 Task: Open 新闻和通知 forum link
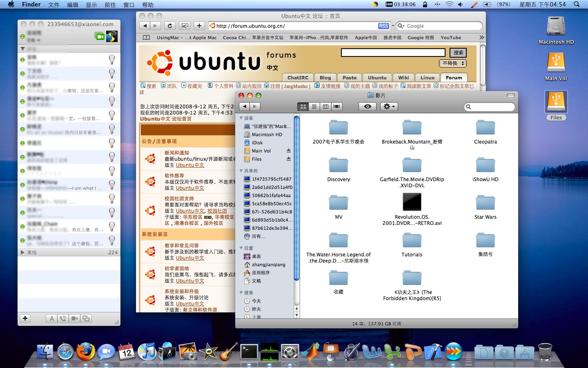point(177,153)
